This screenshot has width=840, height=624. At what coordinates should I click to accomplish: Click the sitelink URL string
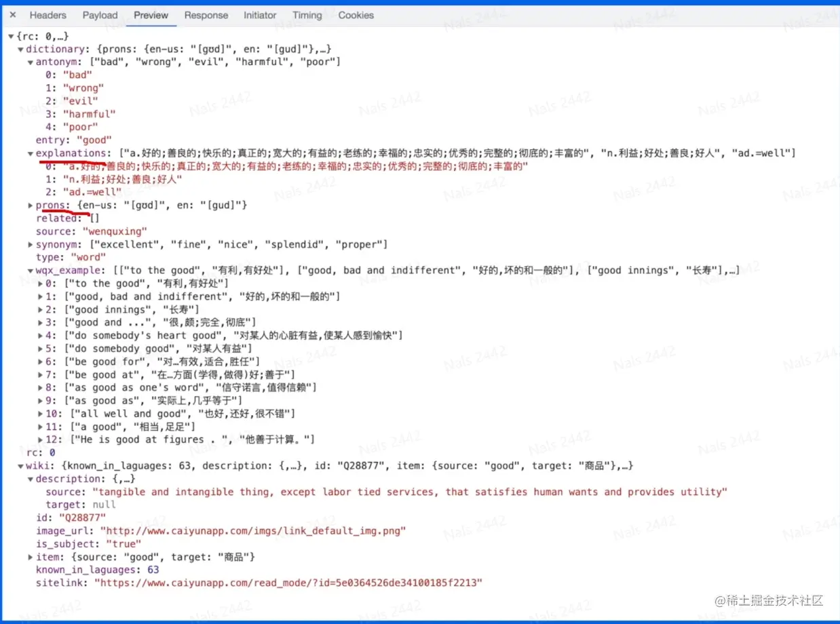[288, 583]
